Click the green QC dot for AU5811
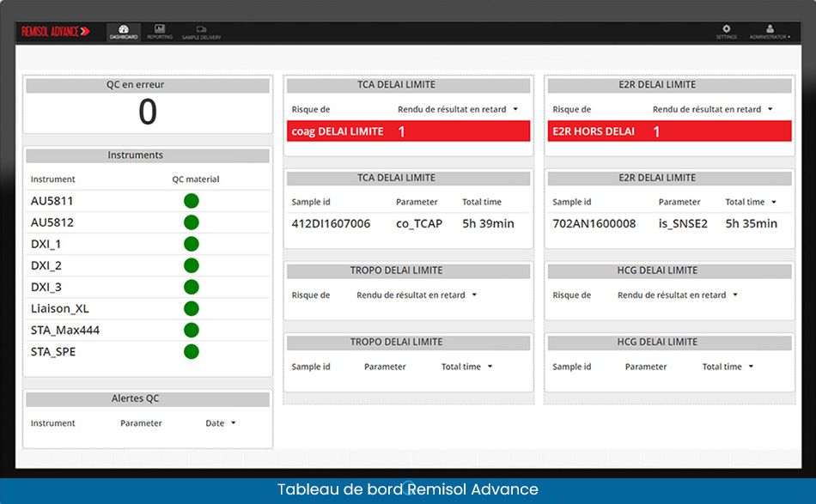Image resolution: width=816 pixels, height=504 pixels. pyautogui.click(x=192, y=201)
